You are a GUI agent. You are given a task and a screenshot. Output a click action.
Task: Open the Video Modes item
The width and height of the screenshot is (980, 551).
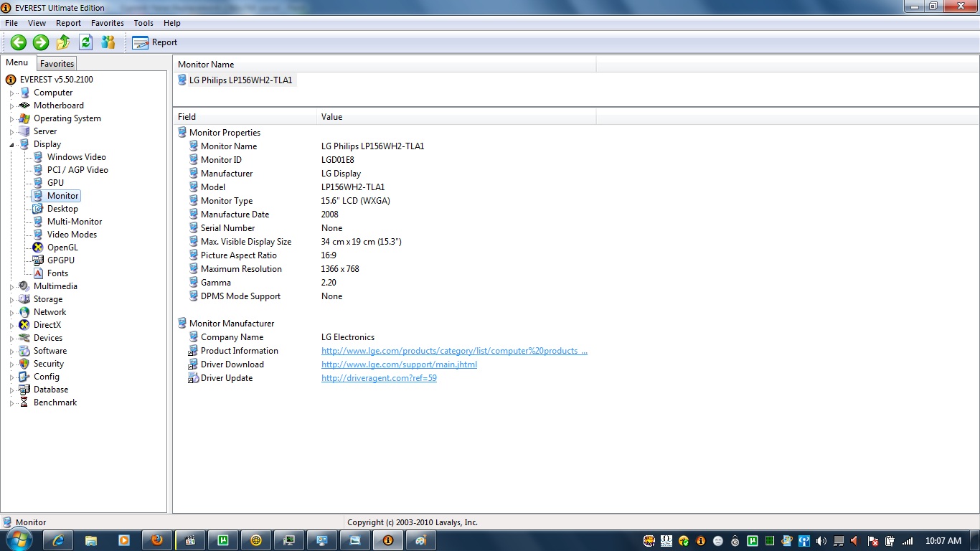point(72,235)
